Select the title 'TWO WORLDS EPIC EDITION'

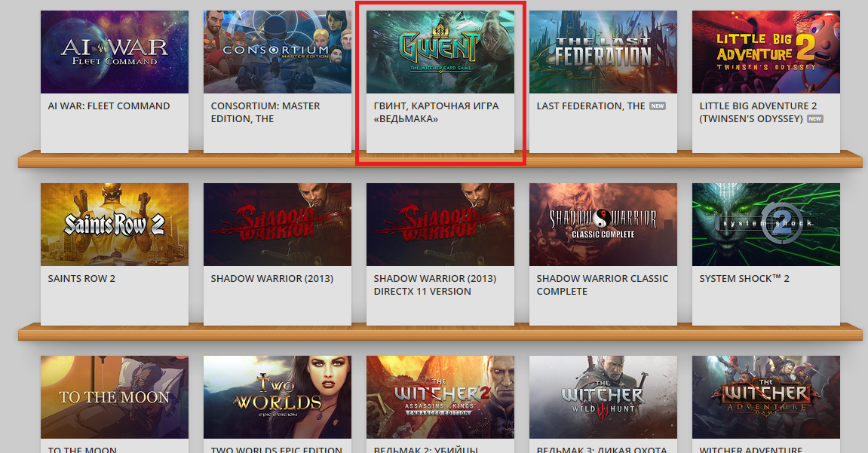pos(276,449)
